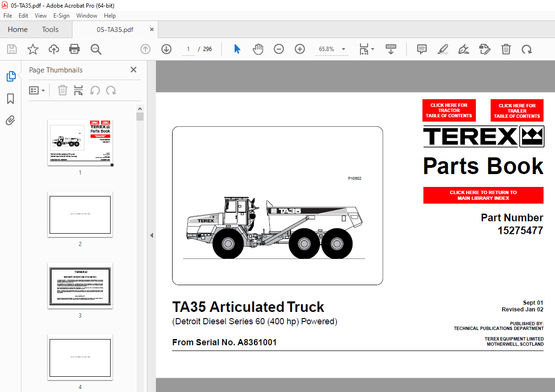The height and width of the screenshot is (392, 555).
Task: Open print pages icon in thumbnails panel
Action: point(78,90)
